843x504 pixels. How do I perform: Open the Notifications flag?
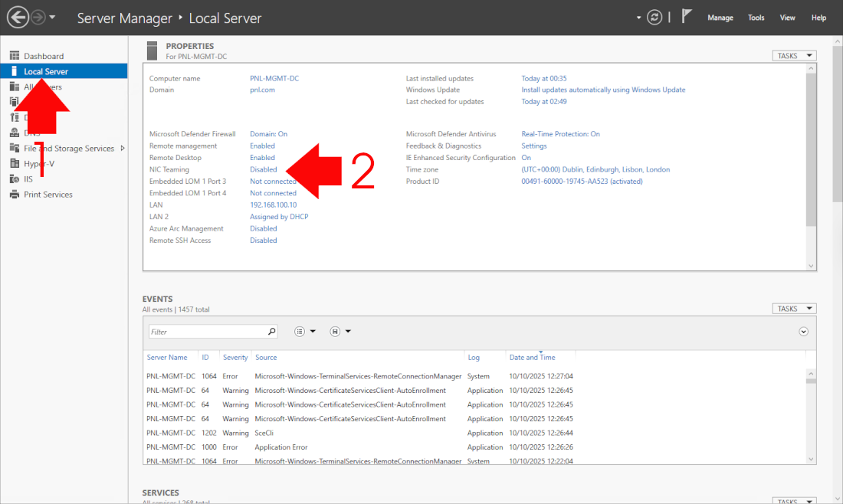click(x=688, y=17)
